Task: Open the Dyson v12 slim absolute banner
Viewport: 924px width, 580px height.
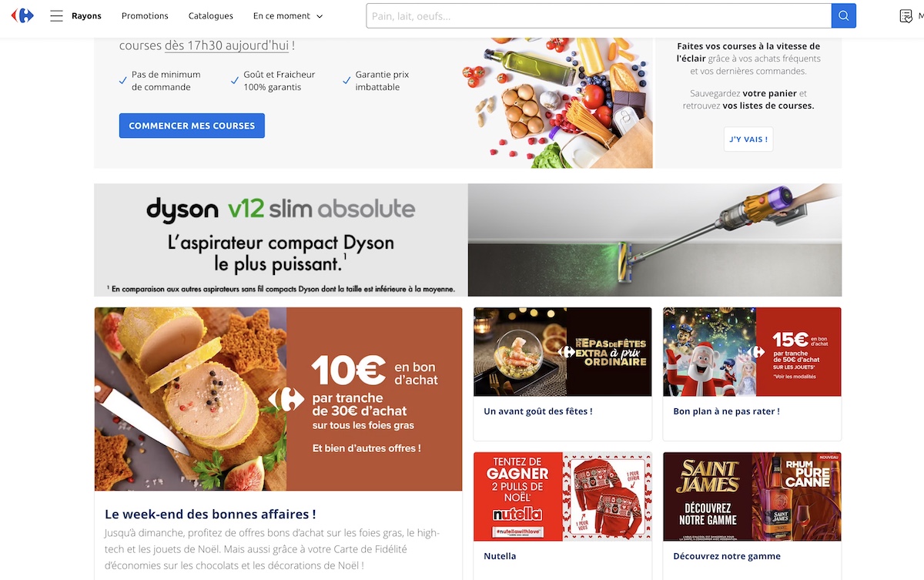Action: (467, 240)
